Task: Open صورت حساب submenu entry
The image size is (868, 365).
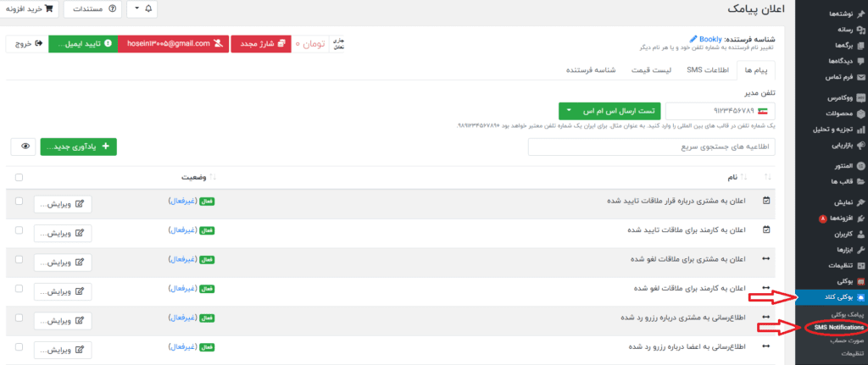Action: [848, 340]
